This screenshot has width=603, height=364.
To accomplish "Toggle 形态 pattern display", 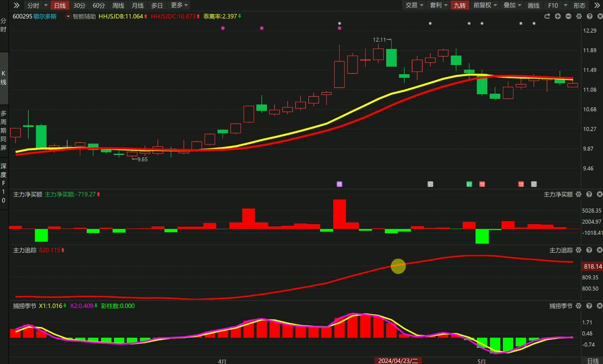I will [579, 5].
